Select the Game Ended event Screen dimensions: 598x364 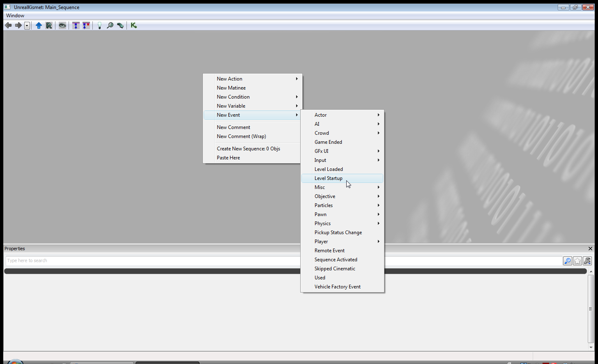point(343,142)
